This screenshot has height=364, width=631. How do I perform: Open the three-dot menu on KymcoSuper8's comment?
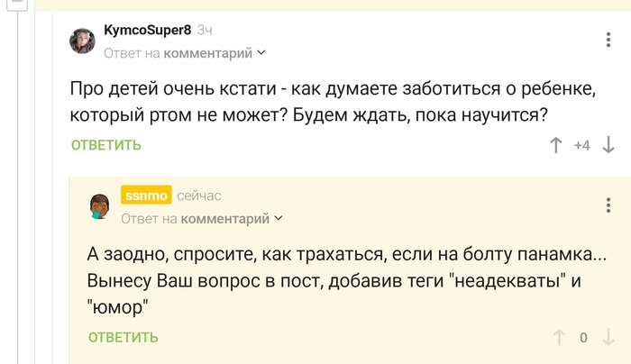click(610, 40)
